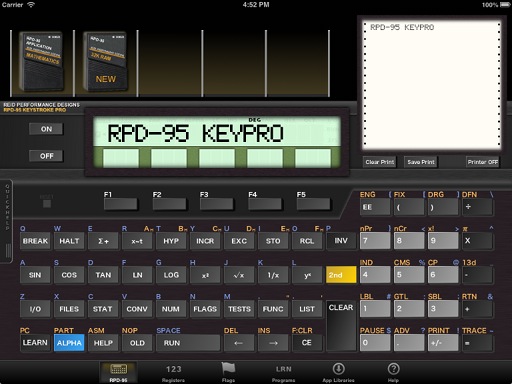Tap the square root key
512x384 pixels.
coord(239,275)
